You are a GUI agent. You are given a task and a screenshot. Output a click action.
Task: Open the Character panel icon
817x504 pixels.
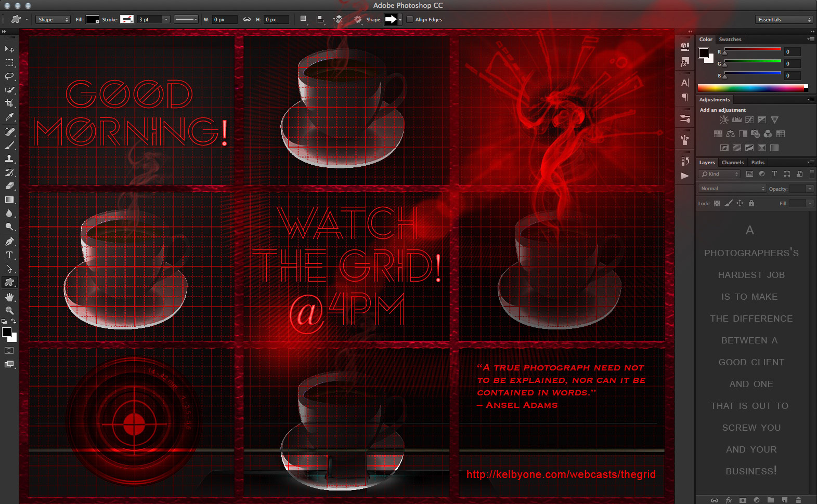685,83
